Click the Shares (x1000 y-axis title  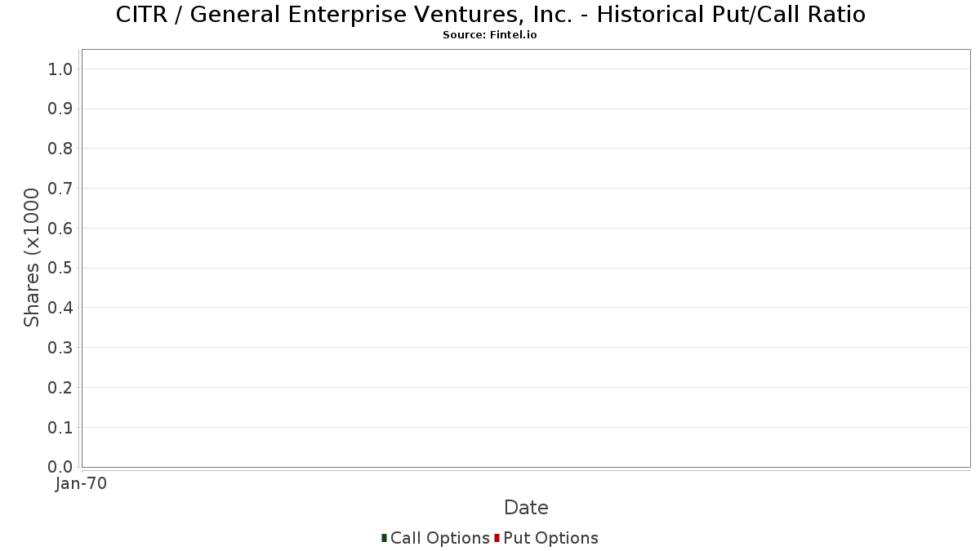point(32,257)
